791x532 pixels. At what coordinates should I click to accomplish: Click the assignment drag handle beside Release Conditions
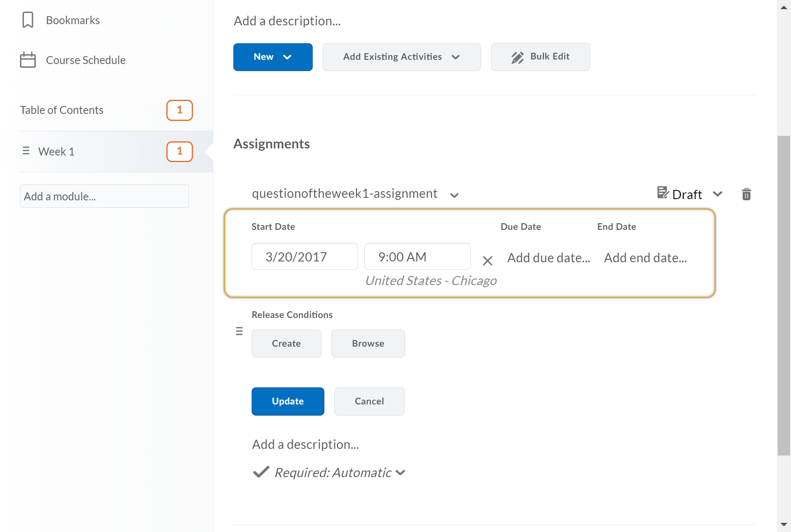tap(239, 331)
